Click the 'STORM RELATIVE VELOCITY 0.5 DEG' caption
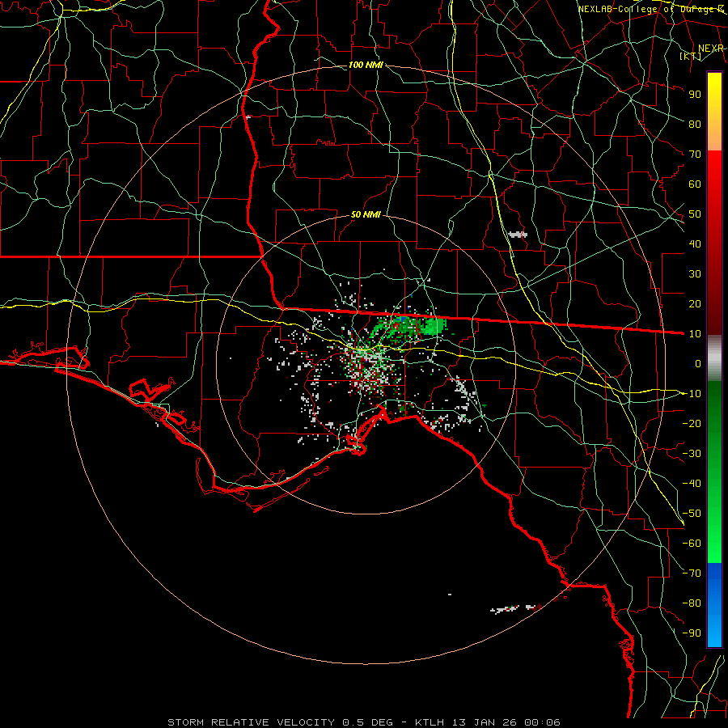The width and height of the screenshot is (728, 728). 280,722
